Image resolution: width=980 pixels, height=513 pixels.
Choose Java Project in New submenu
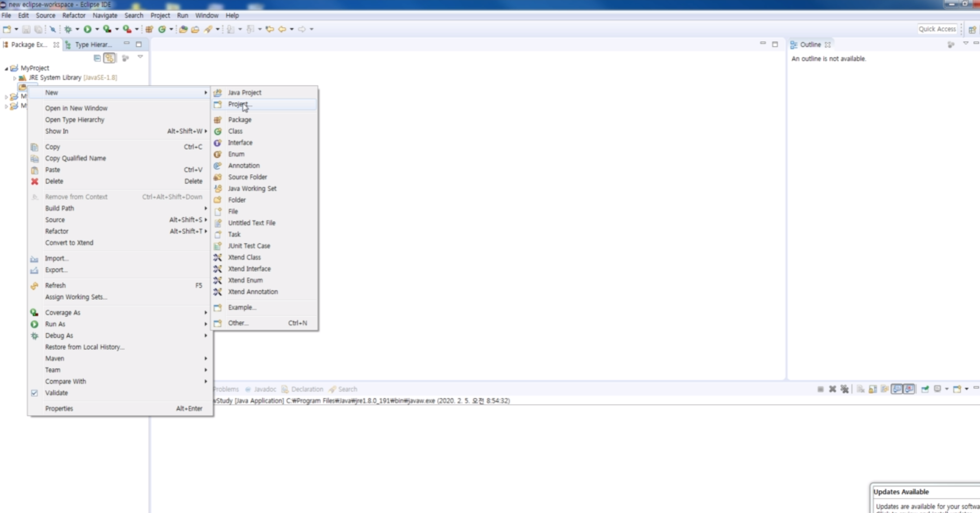click(x=264, y=93)
